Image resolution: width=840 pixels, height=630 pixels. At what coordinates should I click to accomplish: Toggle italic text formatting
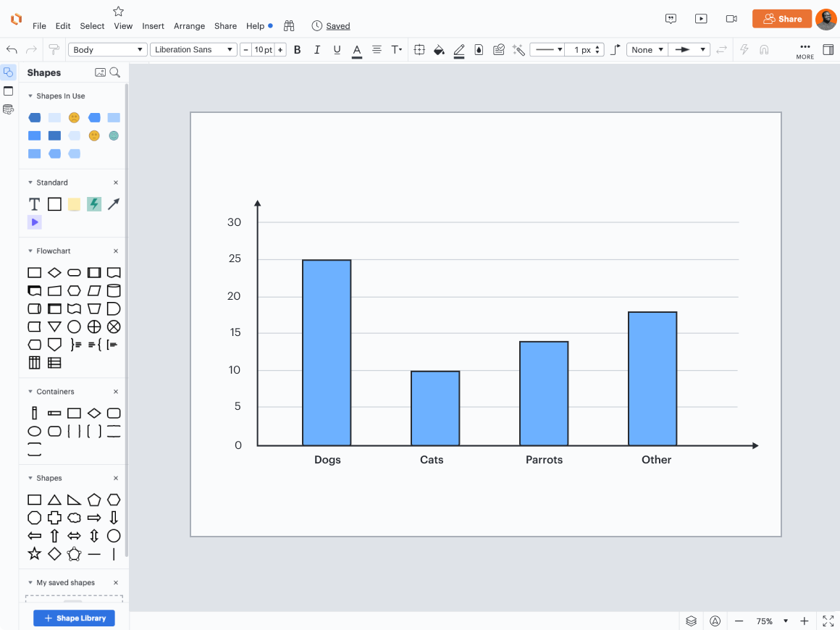[x=316, y=50]
